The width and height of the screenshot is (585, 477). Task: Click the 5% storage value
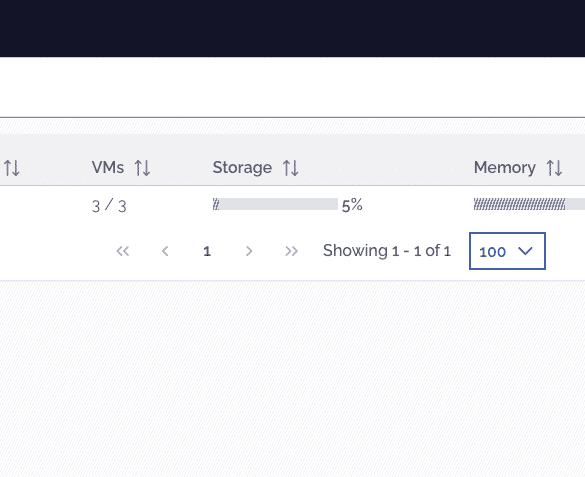(x=352, y=205)
